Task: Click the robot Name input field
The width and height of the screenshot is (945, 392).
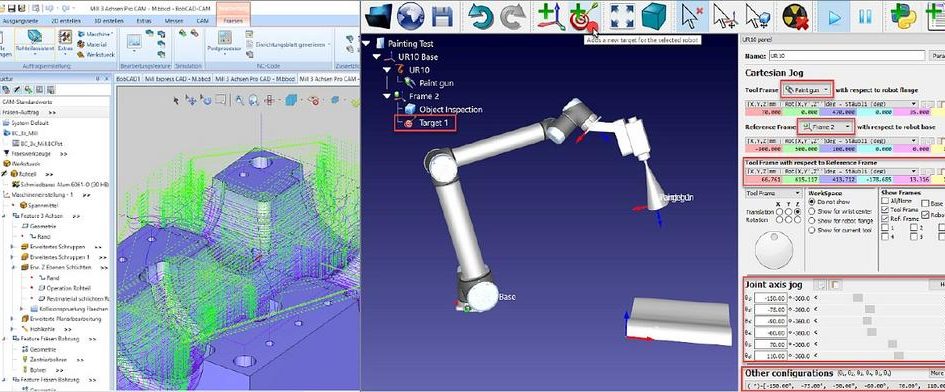Action: (847, 55)
